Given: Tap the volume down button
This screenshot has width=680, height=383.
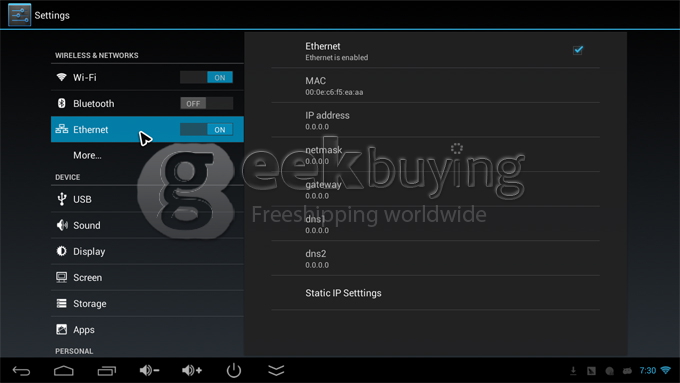Looking at the screenshot, I should [149, 370].
